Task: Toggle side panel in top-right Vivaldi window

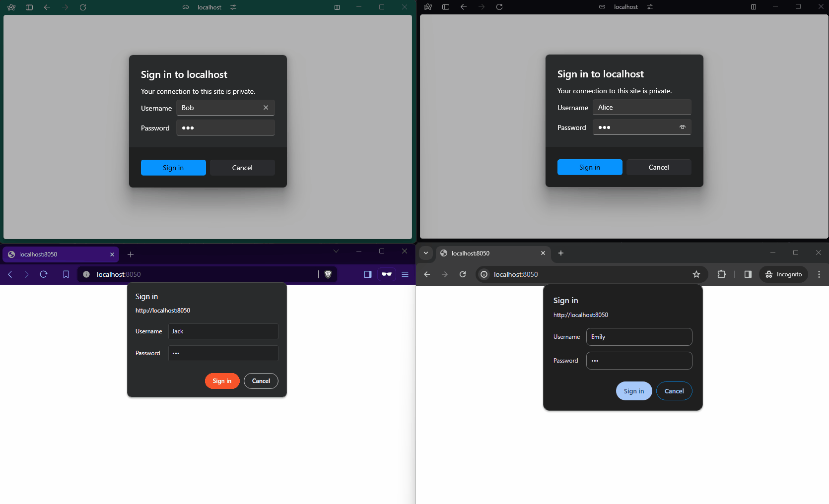Action: [x=446, y=7]
